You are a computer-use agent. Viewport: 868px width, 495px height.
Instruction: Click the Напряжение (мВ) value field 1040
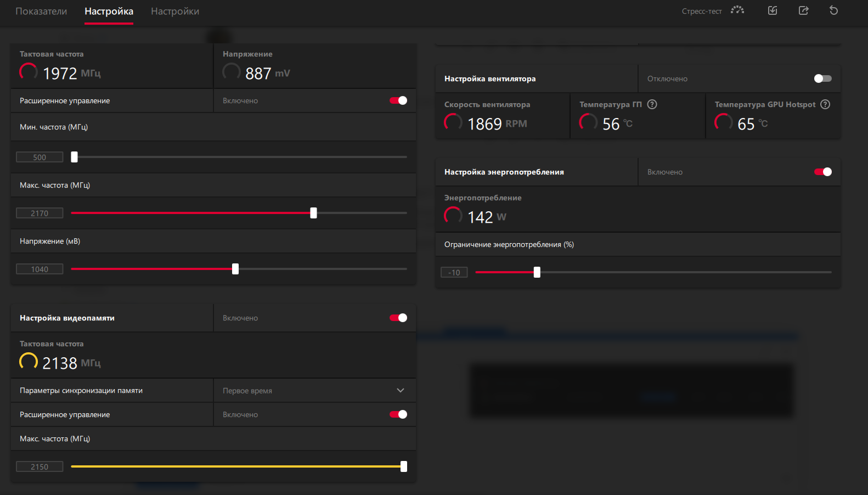(x=40, y=269)
